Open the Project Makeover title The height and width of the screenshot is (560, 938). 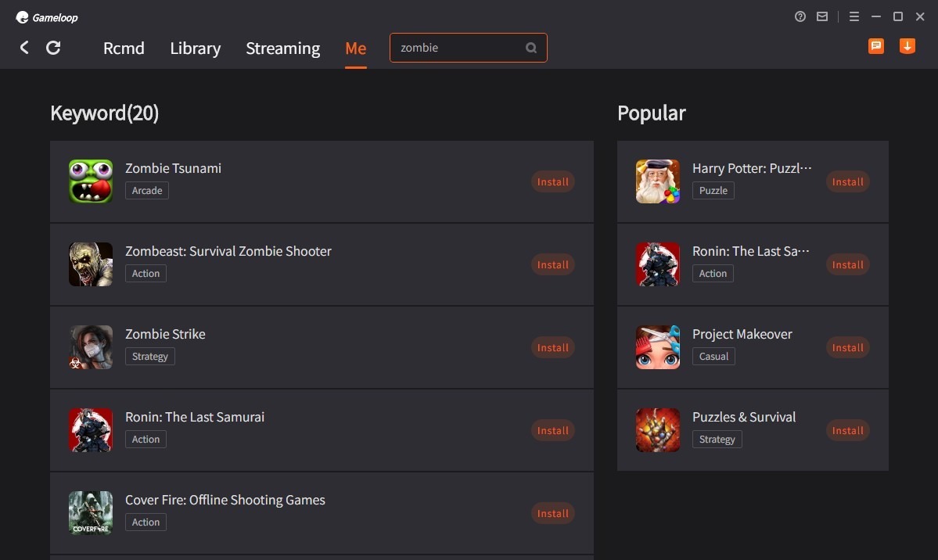(742, 334)
